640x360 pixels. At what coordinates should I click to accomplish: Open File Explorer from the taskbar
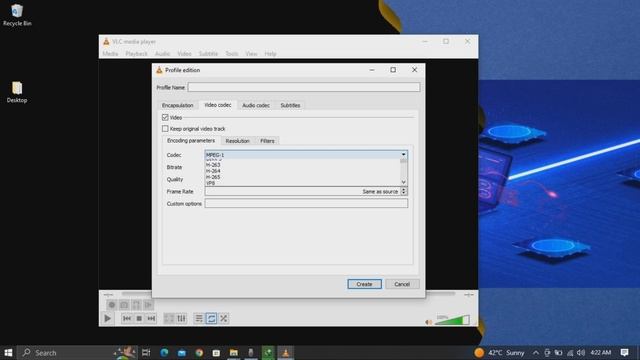coord(233,353)
